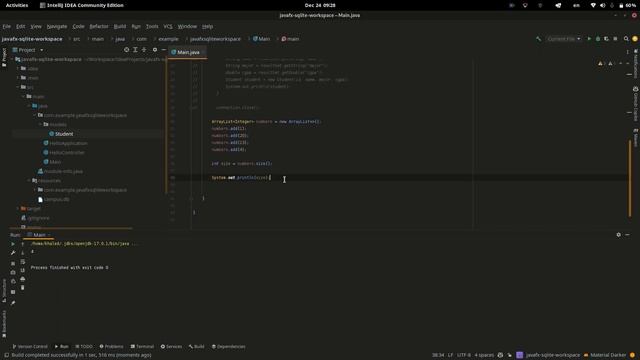Run the program with the green play icon in the main toolbar
This screenshot has width=640, height=360.
coord(589,39)
